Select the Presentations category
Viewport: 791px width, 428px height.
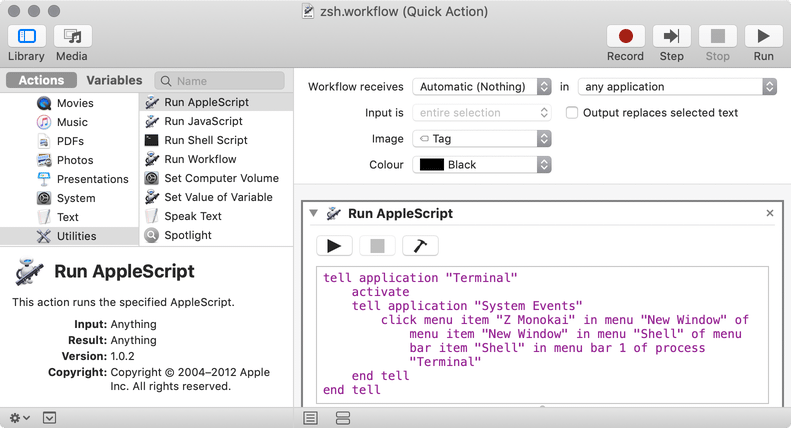click(69, 179)
